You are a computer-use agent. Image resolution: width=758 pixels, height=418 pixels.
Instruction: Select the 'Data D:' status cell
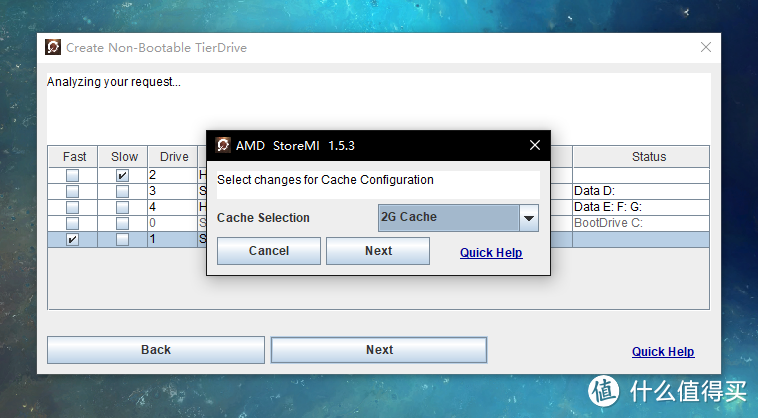[641, 191]
